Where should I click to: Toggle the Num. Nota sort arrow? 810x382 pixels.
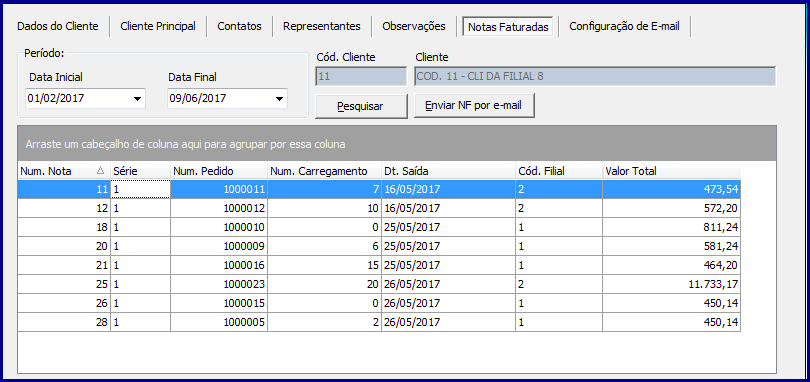(101, 171)
